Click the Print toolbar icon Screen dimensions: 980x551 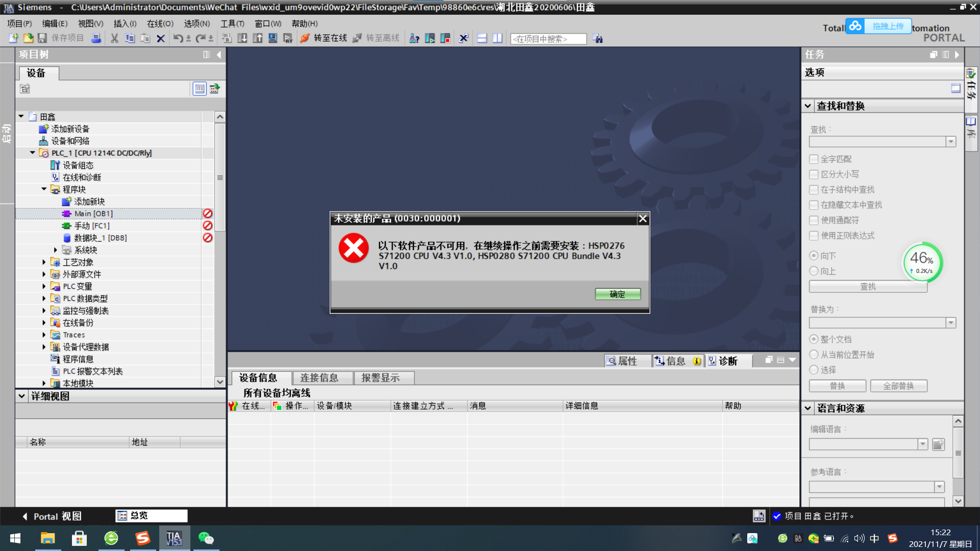point(96,38)
